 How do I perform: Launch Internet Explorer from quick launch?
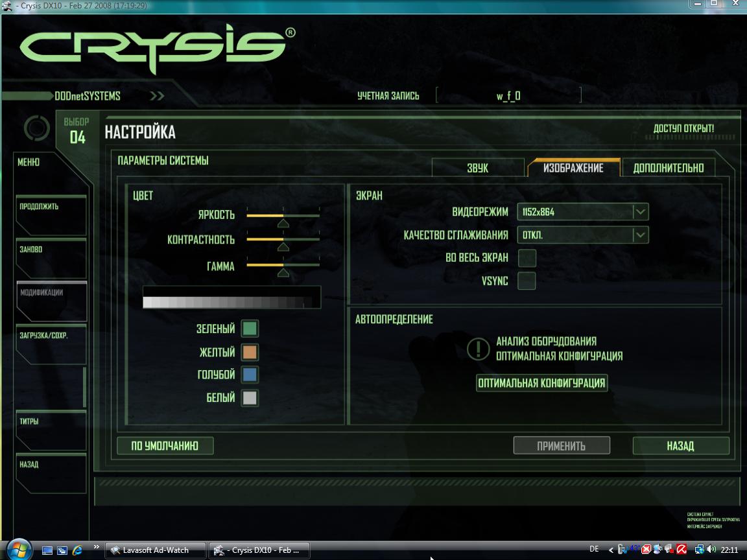(77, 550)
